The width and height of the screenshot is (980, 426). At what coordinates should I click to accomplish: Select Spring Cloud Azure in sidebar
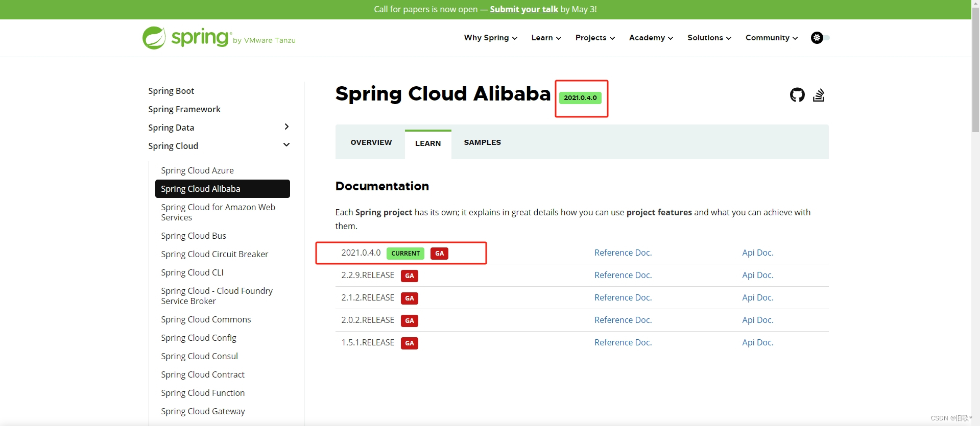click(197, 170)
